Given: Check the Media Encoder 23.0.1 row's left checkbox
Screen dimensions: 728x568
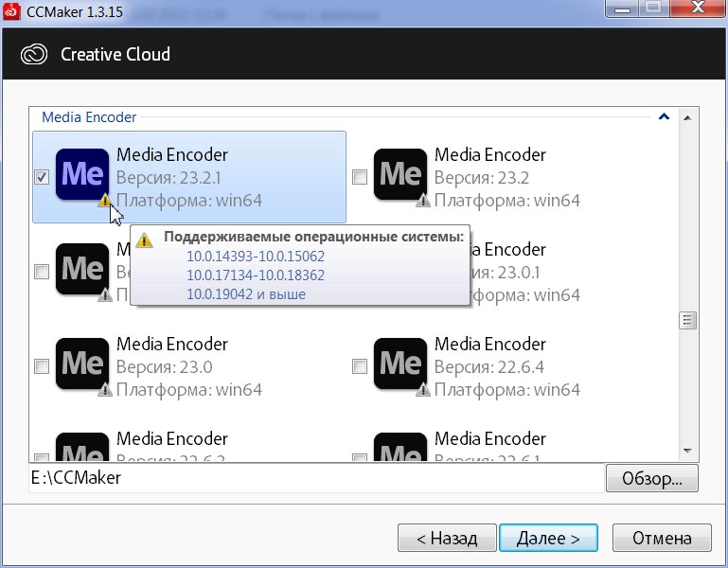Looking at the screenshot, I should 42,272.
